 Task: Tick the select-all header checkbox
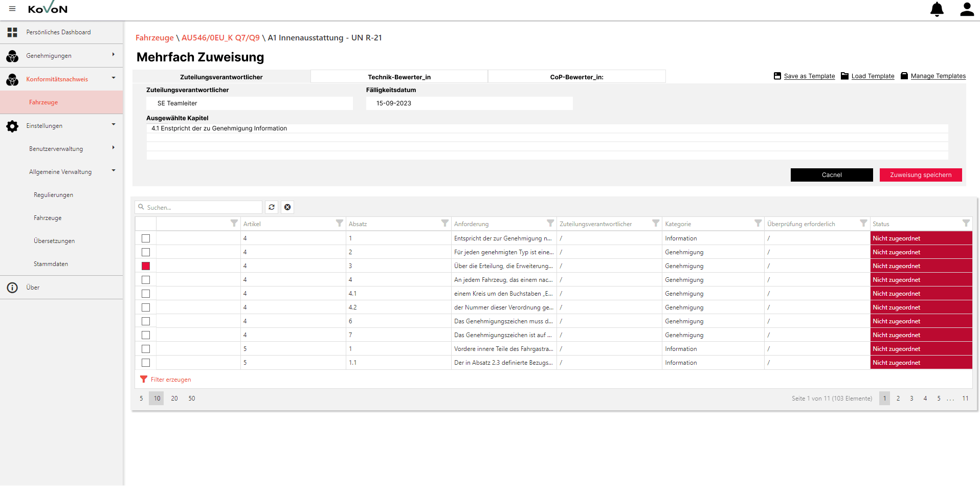146,224
